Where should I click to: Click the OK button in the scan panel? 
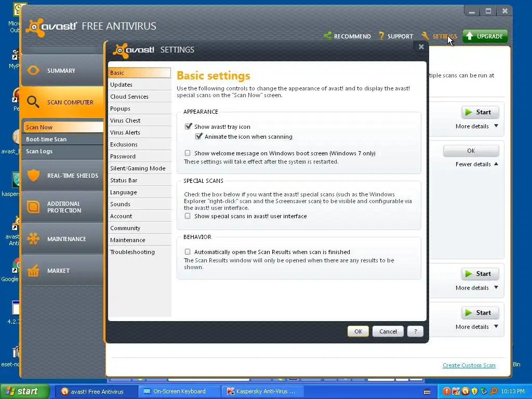[471, 151]
